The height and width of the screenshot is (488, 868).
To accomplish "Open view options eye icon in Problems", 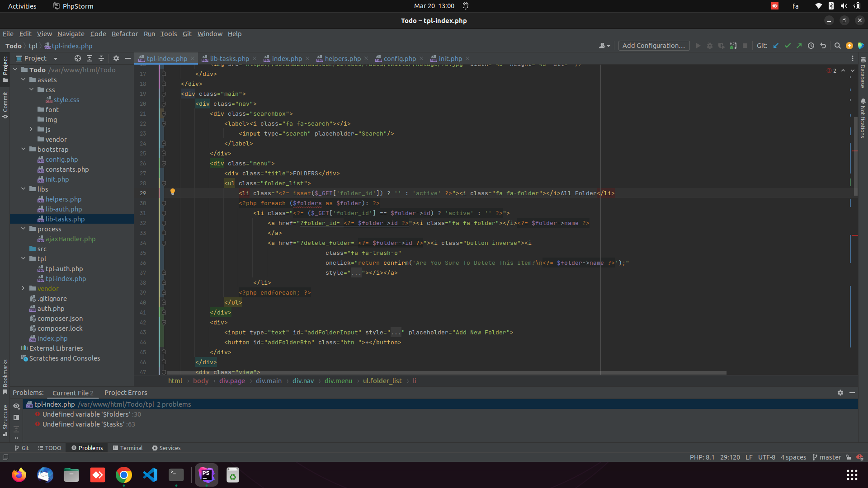I will click(x=16, y=406).
